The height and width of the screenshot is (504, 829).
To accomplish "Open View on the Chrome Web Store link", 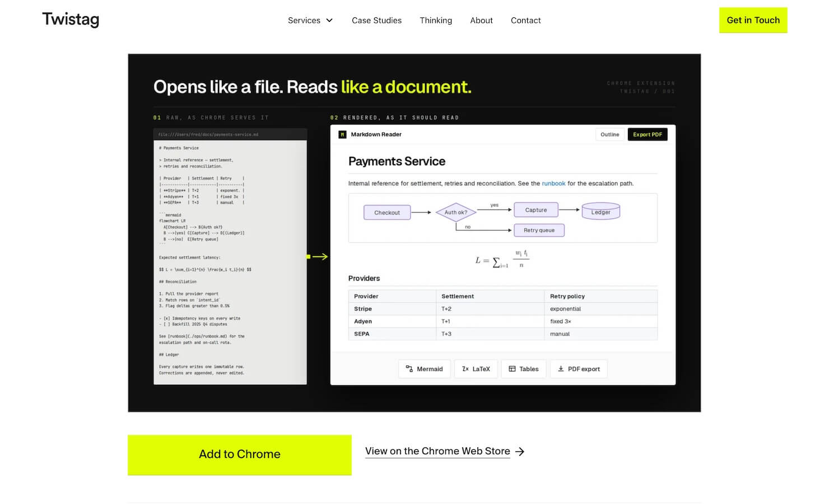I will tap(437, 451).
